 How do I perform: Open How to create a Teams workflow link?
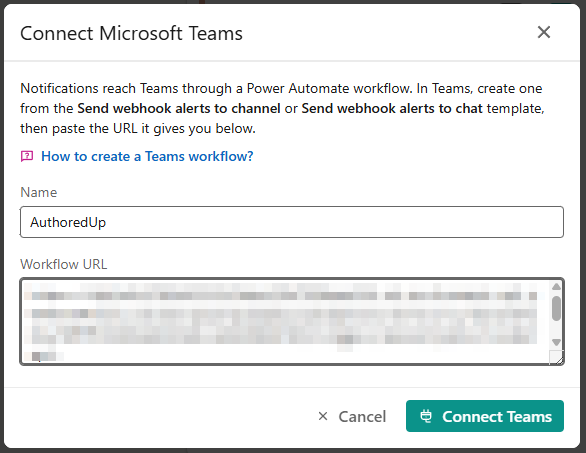(147, 156)
